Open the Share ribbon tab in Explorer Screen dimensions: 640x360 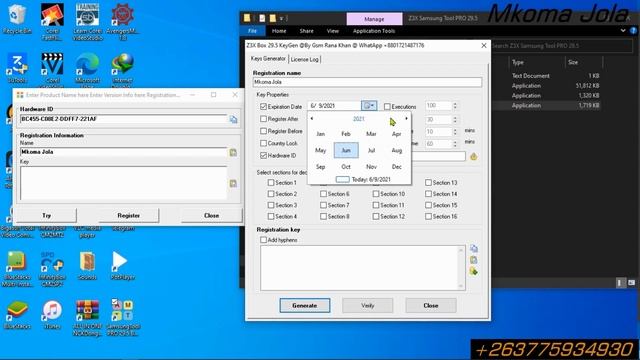click(x=306, y=31)
